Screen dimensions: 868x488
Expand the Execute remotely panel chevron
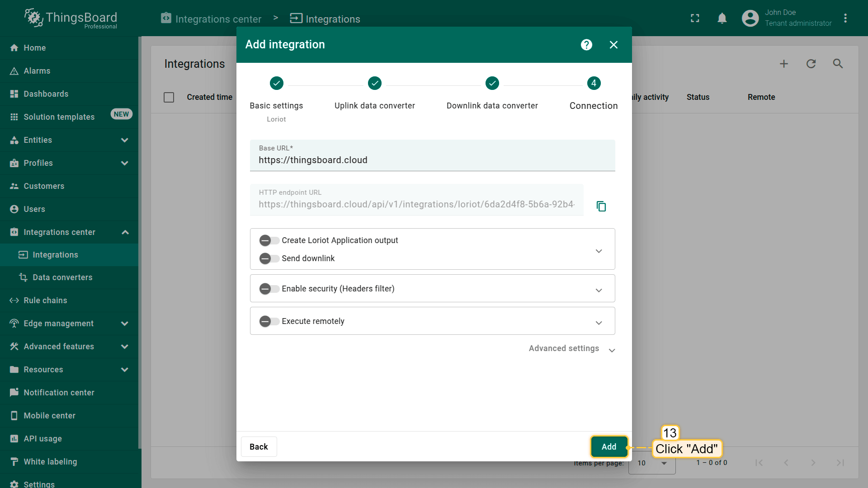click(599, 323)
